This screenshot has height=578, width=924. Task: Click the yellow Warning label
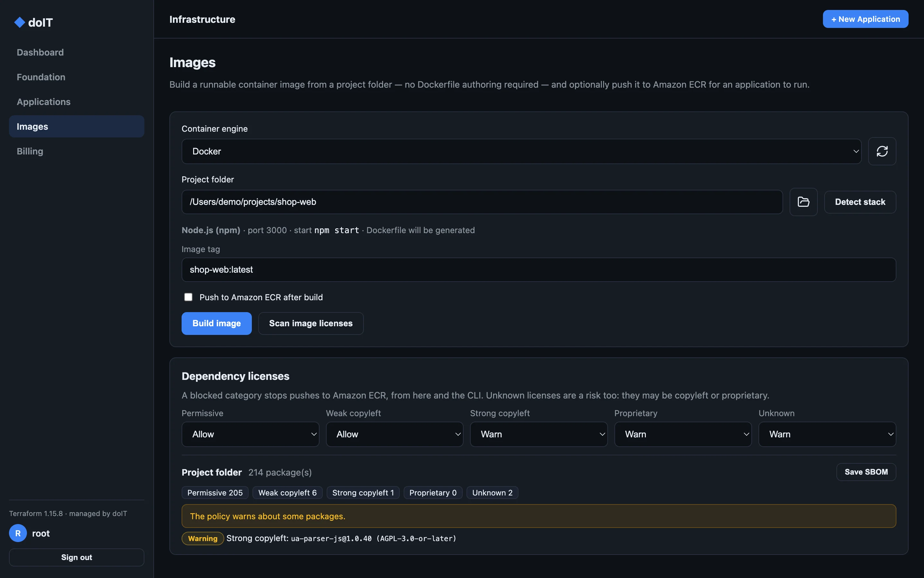[203, 539]
